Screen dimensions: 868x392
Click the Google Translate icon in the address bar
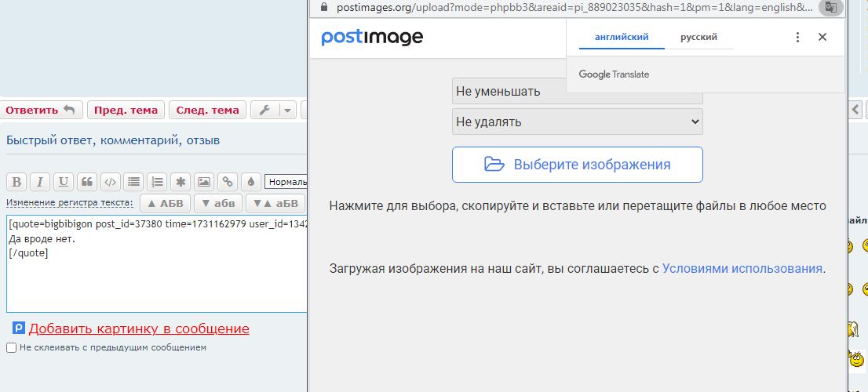pos(831,7)
